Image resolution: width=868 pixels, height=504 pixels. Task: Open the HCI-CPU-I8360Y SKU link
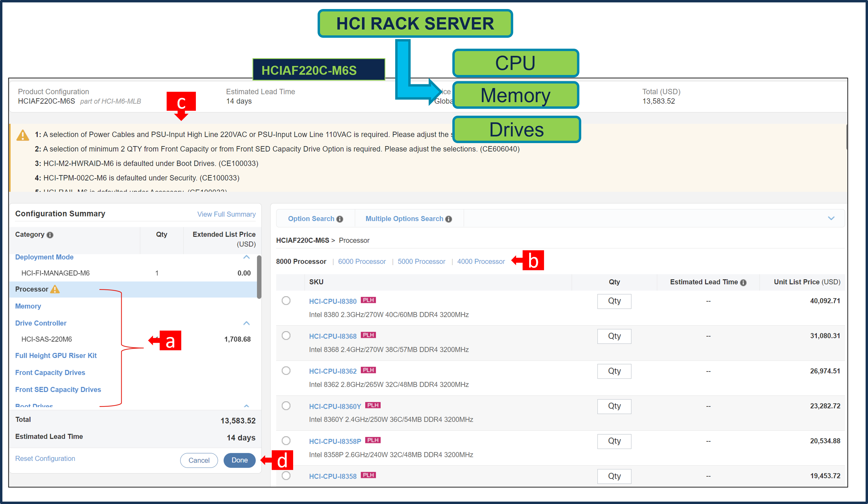click(x=335, y=406)
